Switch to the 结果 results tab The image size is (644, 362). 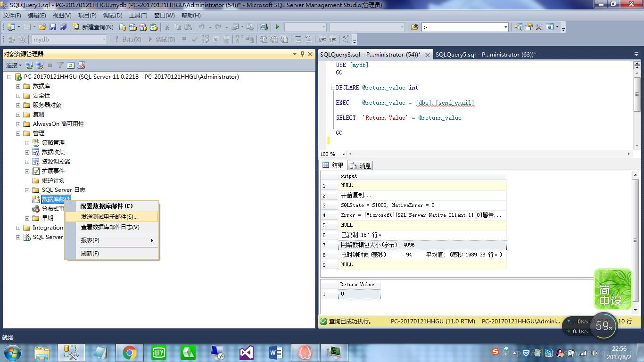[x=333, y=165]
